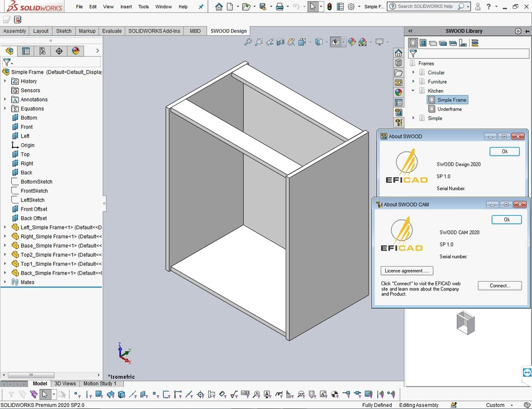This screenshot has width=532, height=409.
Task: Expand the Furniture folder in library
Action: pos(413,81)
